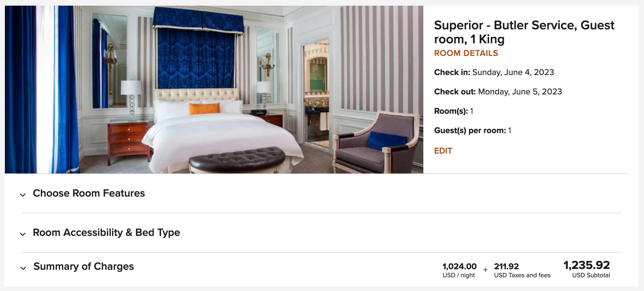Click the EDIT link under guest details

[x=443, y=151]
